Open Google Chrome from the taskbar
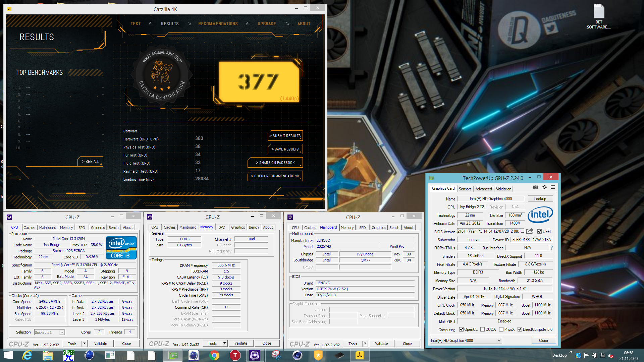The width and height of the screenshot is (644, 362). tap(214, 355)
